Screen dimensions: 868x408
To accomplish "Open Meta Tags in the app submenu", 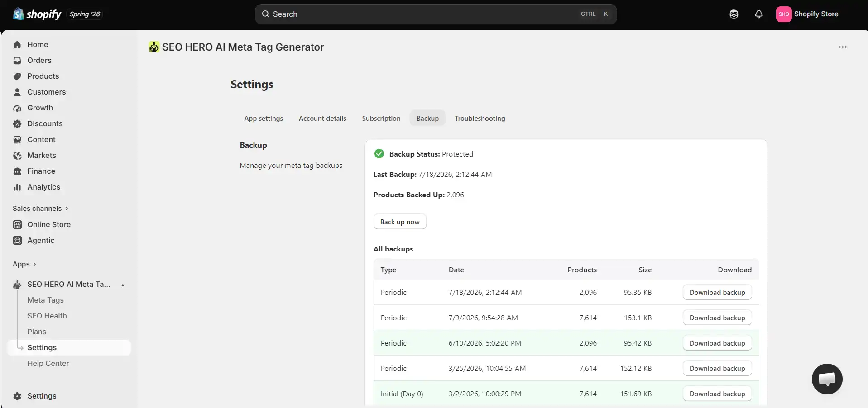I will (45, 300).
